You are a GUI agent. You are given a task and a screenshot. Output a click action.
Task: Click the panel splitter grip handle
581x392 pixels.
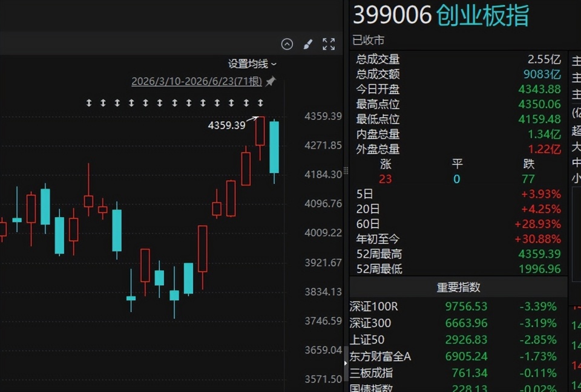point(346,171)
